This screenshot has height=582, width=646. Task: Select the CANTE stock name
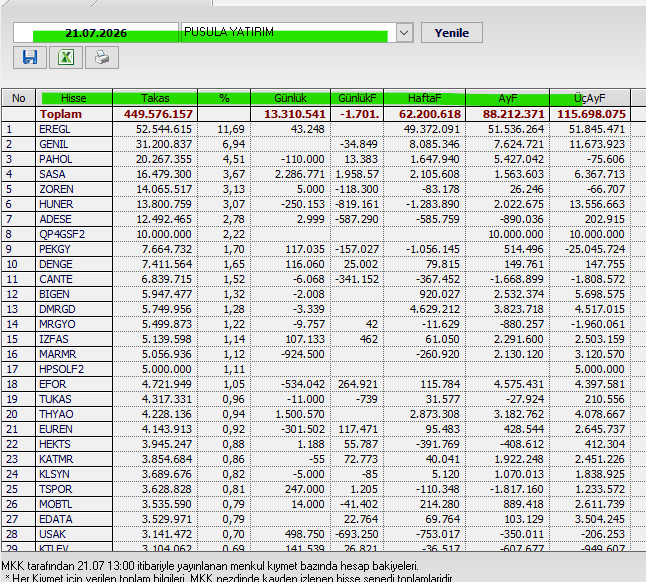tap(56, 279)
